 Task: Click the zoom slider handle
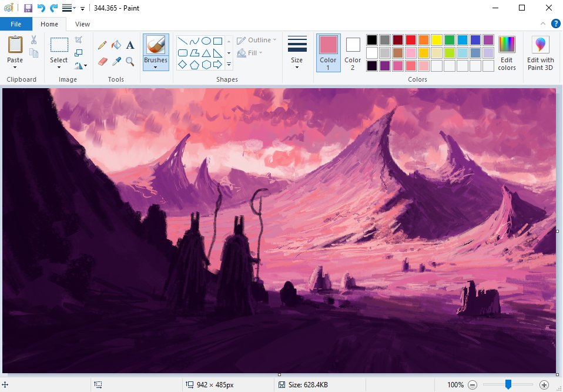(508, 384)
